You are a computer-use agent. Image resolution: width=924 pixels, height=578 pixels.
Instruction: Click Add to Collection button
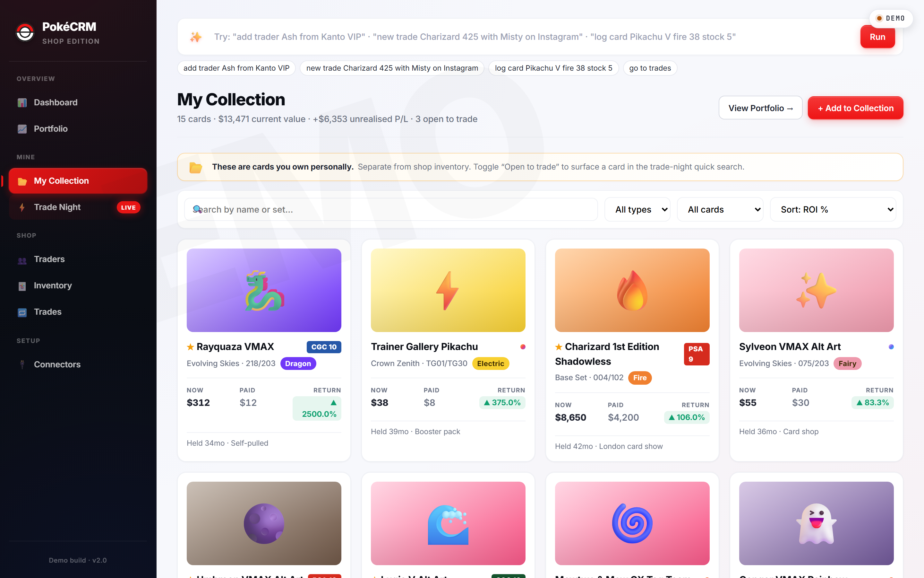855,108
